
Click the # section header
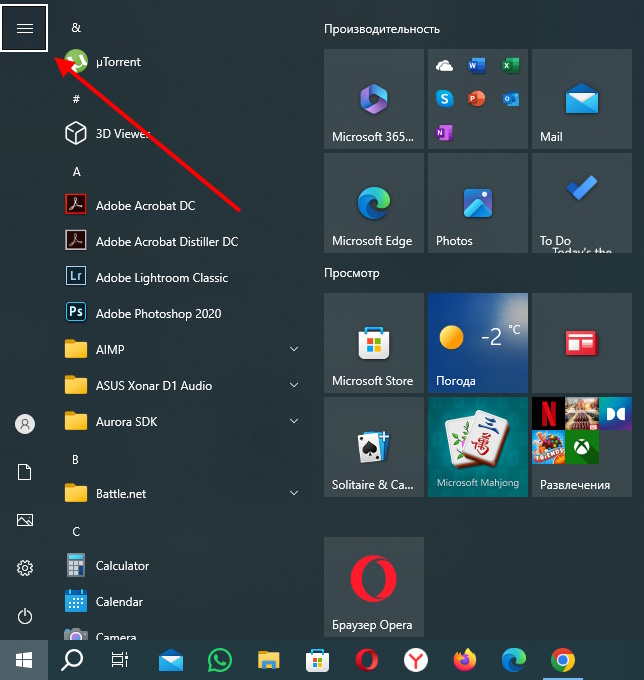click(x=76, y=99)
